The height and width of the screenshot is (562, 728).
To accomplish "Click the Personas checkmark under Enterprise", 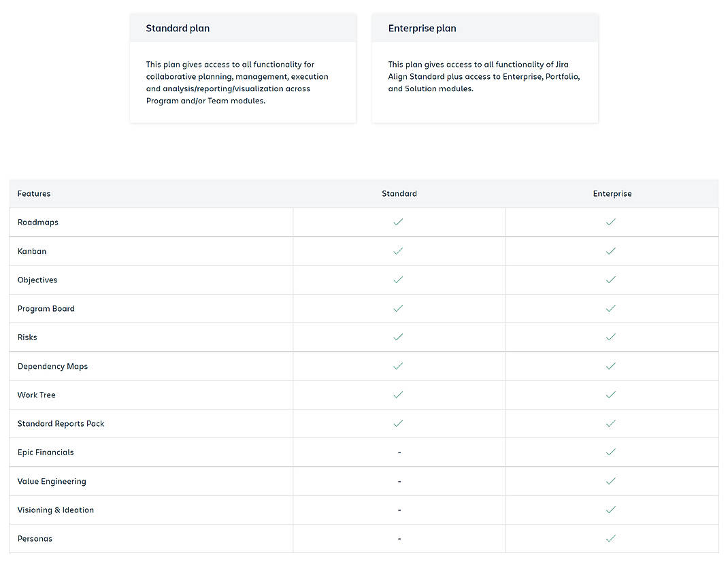I will click(x=611, y=538).
